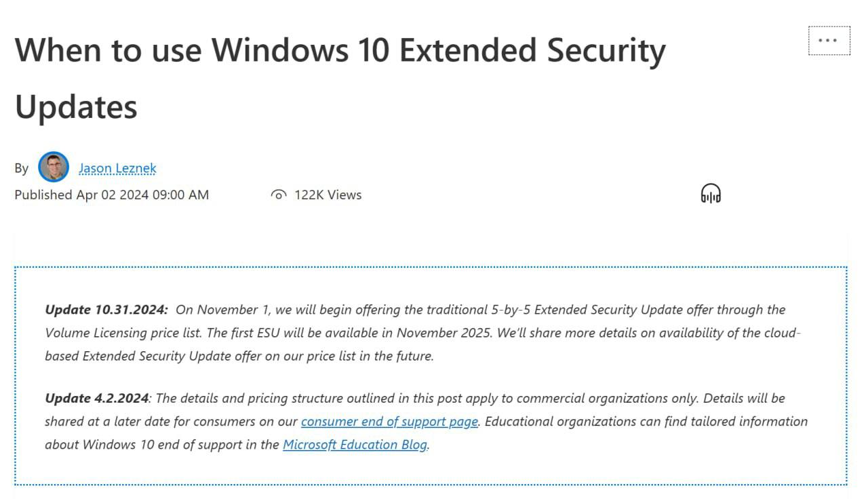The image size is (868, 499).
Task: Click the listen to article headphones icon
Action: [x=710, y=194]
